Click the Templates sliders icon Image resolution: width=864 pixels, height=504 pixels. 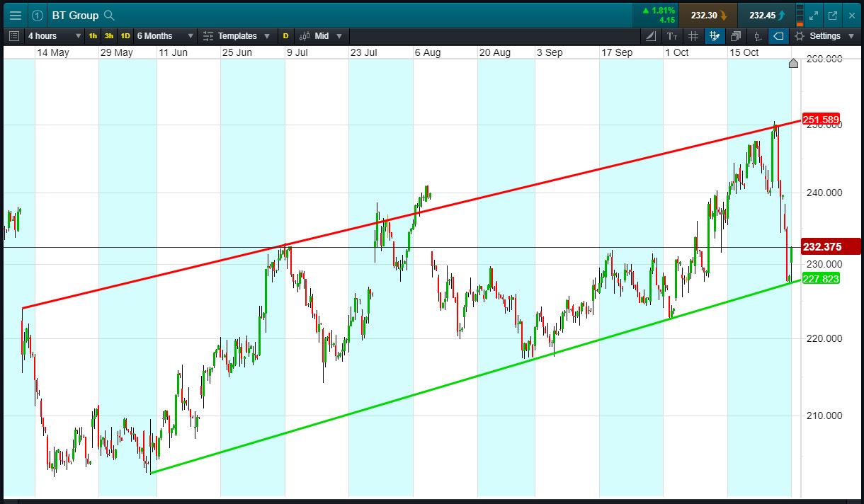tap(208, 36)
